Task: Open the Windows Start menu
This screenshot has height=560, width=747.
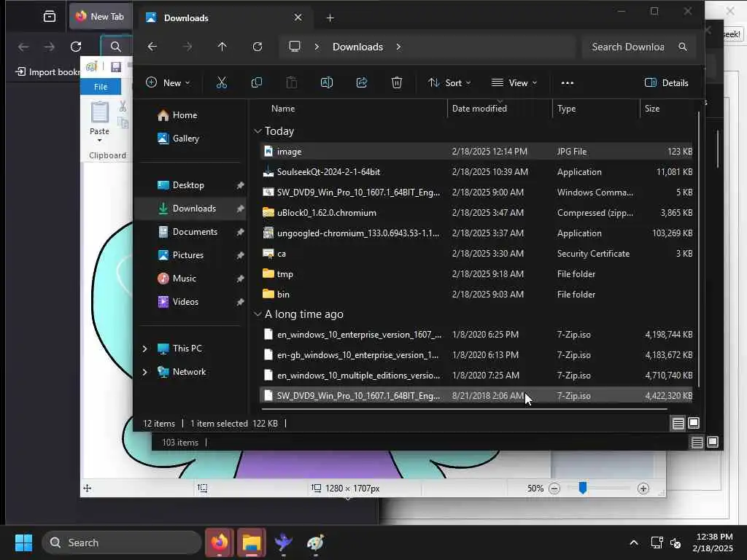Action: (23, 542)
